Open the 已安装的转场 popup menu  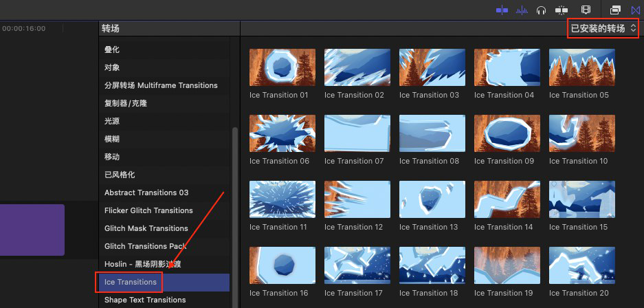[x=603, y=28]
